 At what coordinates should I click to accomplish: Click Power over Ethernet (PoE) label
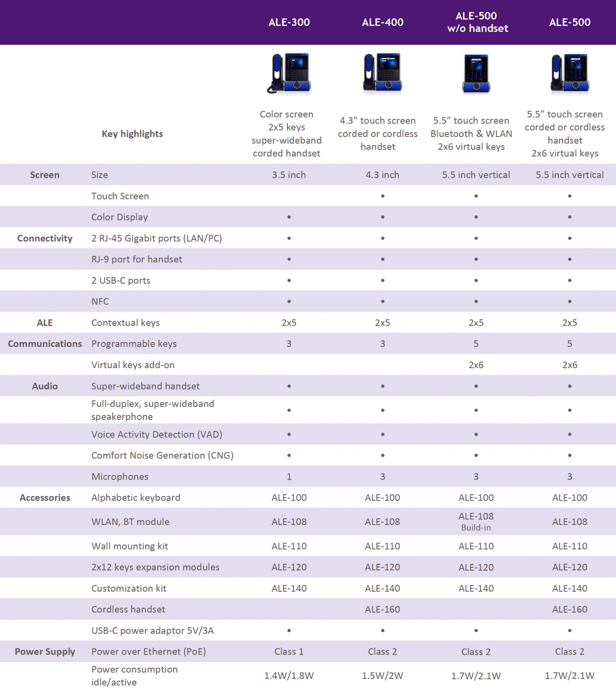148,652
